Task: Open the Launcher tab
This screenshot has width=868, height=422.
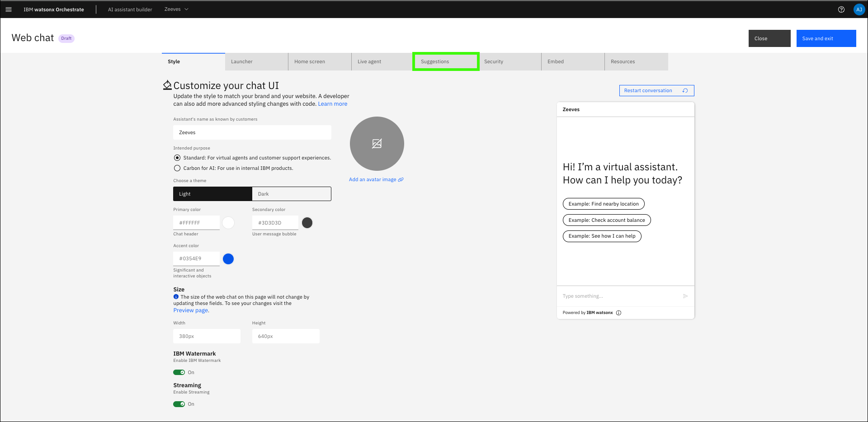Action: click(x=256, y=62)
